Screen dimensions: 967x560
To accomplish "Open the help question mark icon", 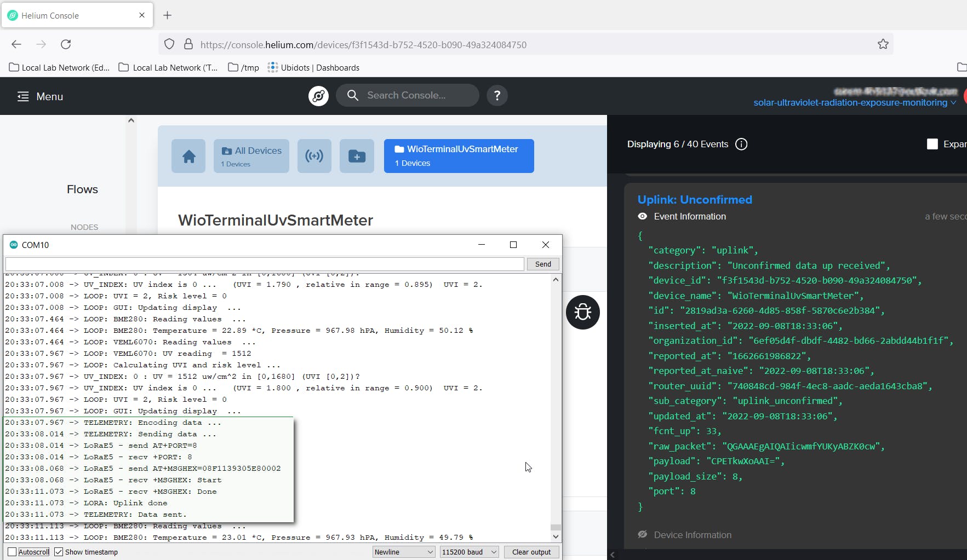I will tap(497, 95).
